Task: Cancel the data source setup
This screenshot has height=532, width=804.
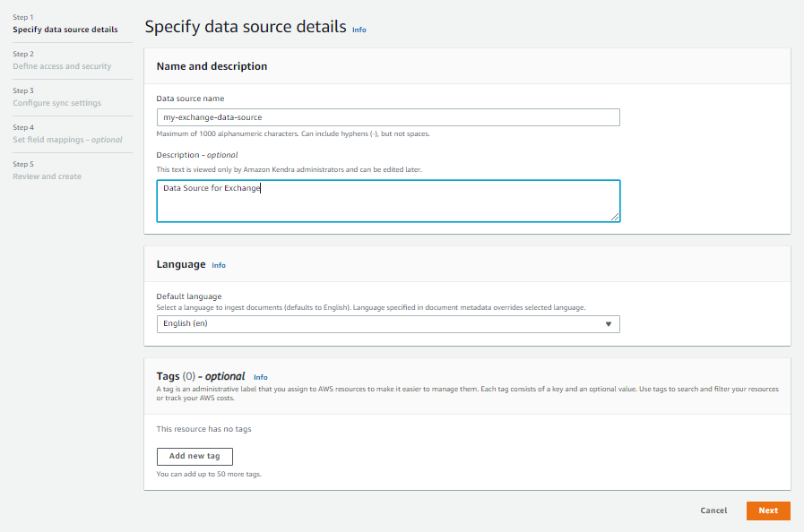Action: click(x=713, y=511)
